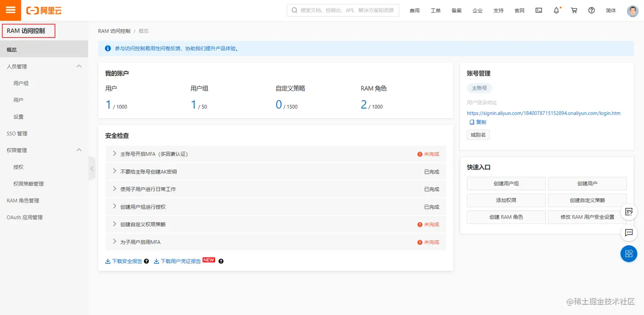This screenshot has height=315, width=644.
Task: Click the 下载用户凭证报告 link
Action: tap(181, 261)
